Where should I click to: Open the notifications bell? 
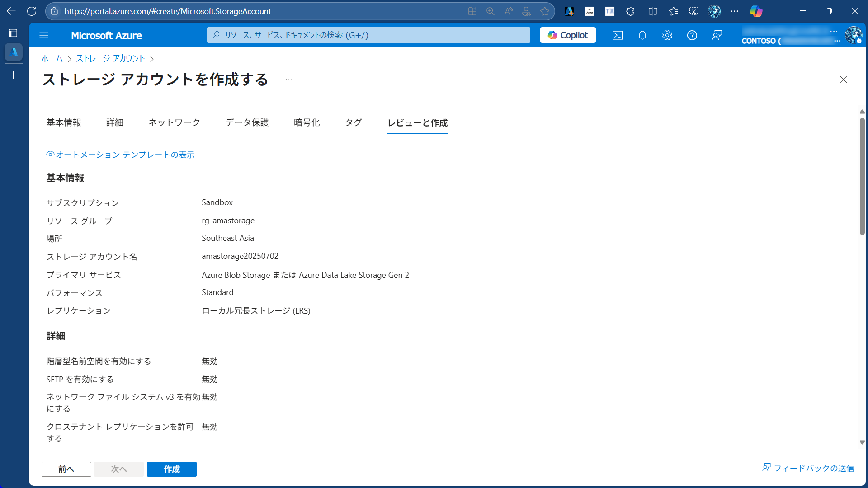pos(642,35)
